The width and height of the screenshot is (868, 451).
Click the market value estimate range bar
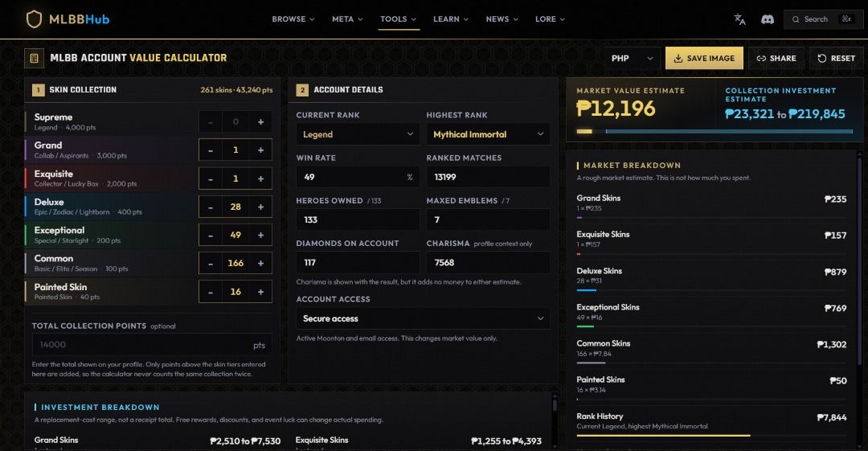pyautogui.click(x=714, y=131)
